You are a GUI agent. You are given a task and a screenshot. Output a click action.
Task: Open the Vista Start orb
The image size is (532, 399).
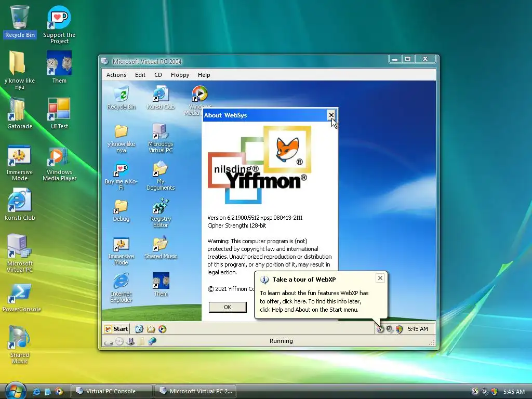click(x=15, y=391)
